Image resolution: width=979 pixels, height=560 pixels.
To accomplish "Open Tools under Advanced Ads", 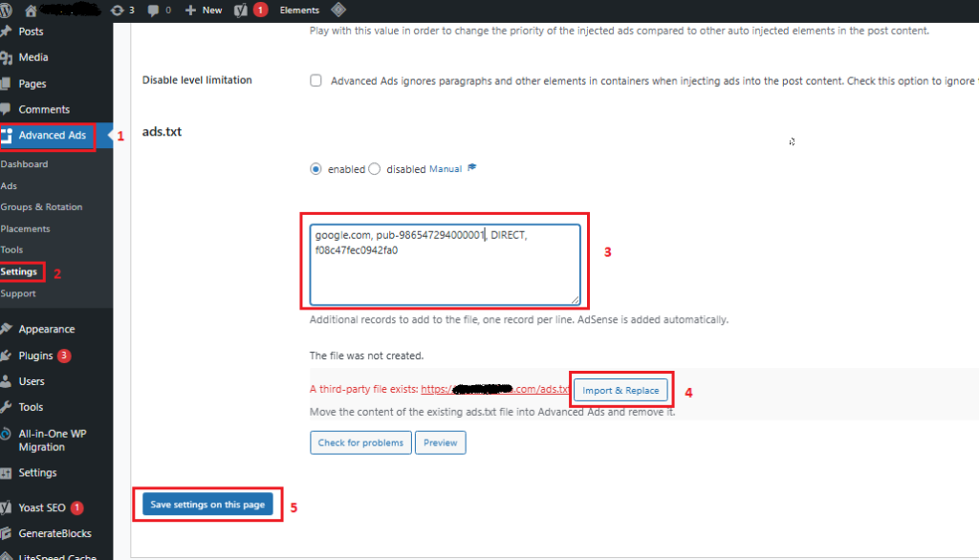I will (x=11, y=249).
